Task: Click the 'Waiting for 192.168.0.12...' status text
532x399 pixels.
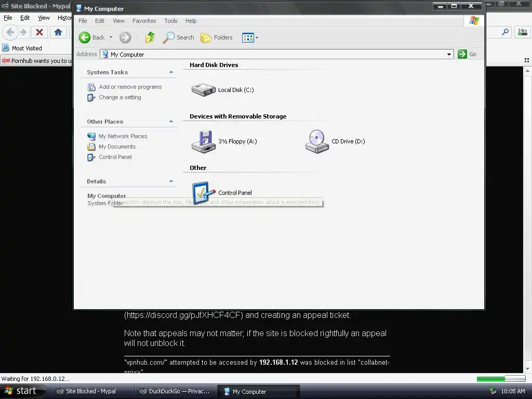Action: click(35, 379)
